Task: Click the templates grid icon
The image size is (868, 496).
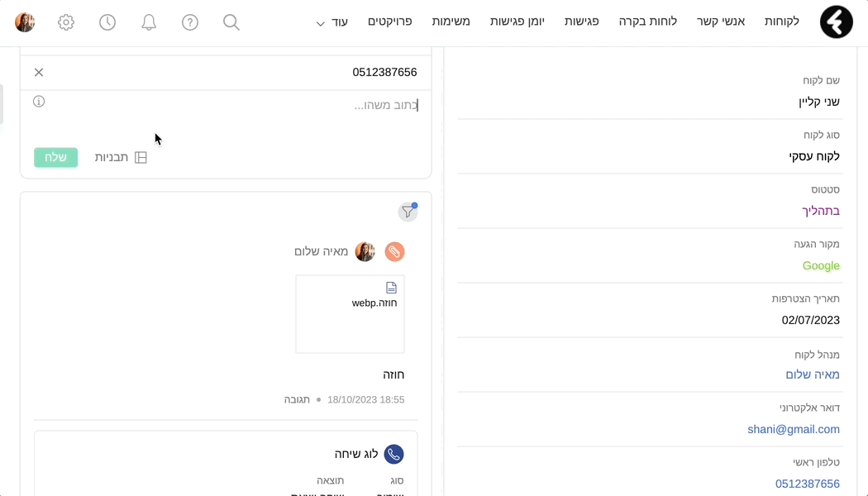Action: click(x=141, y=158)
